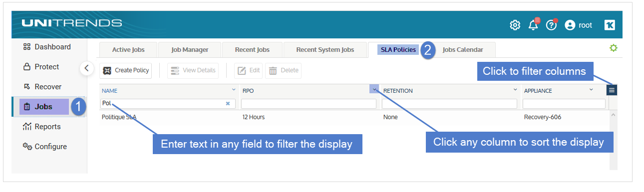Switch to the Jobs Calendar tab
This screenshot has width=644, height=192.
coord(462,50)
